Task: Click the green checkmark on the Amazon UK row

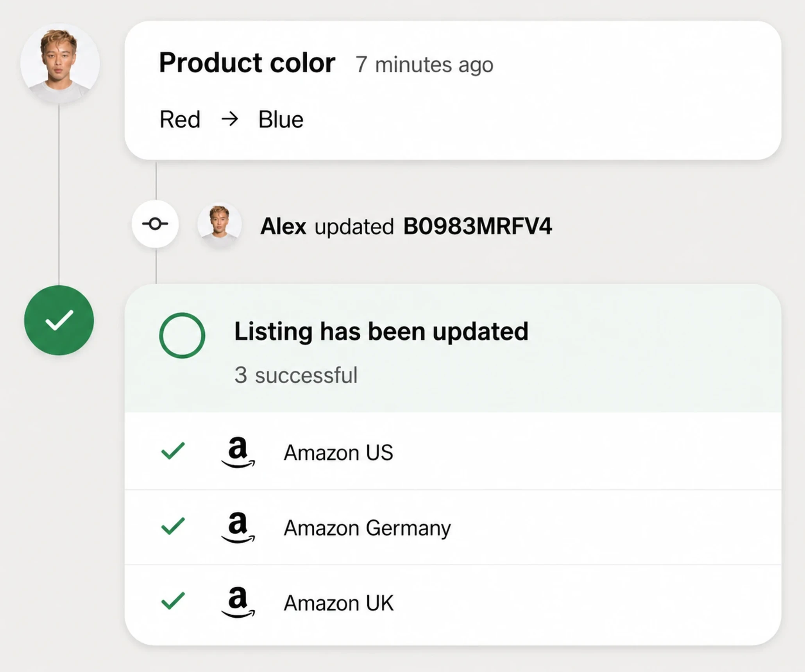Action: tap(173, 601)
